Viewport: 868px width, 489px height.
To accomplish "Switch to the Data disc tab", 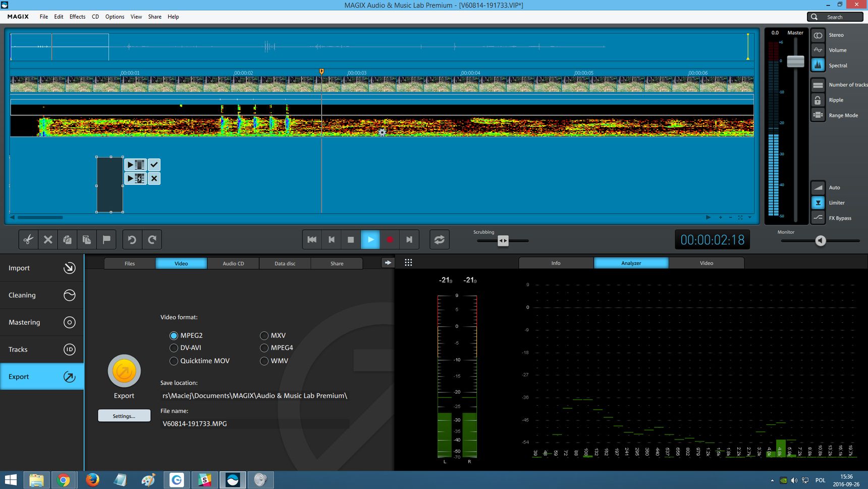I will tap(285, 263).
